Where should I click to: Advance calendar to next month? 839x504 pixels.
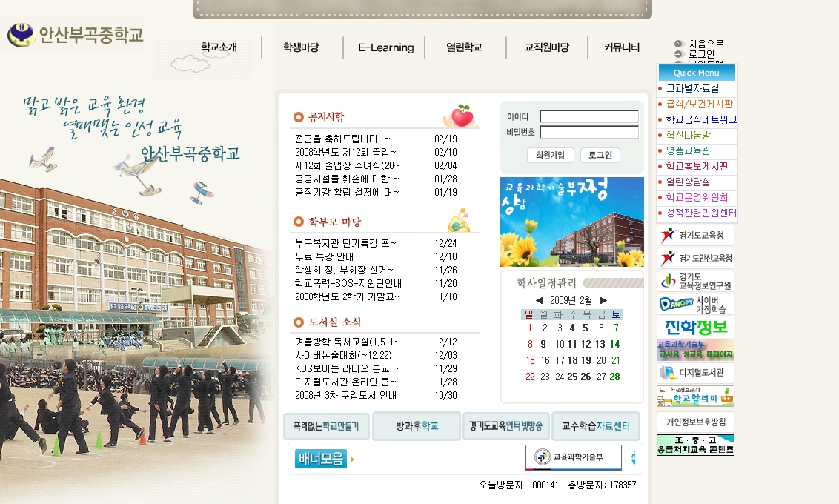603,300
